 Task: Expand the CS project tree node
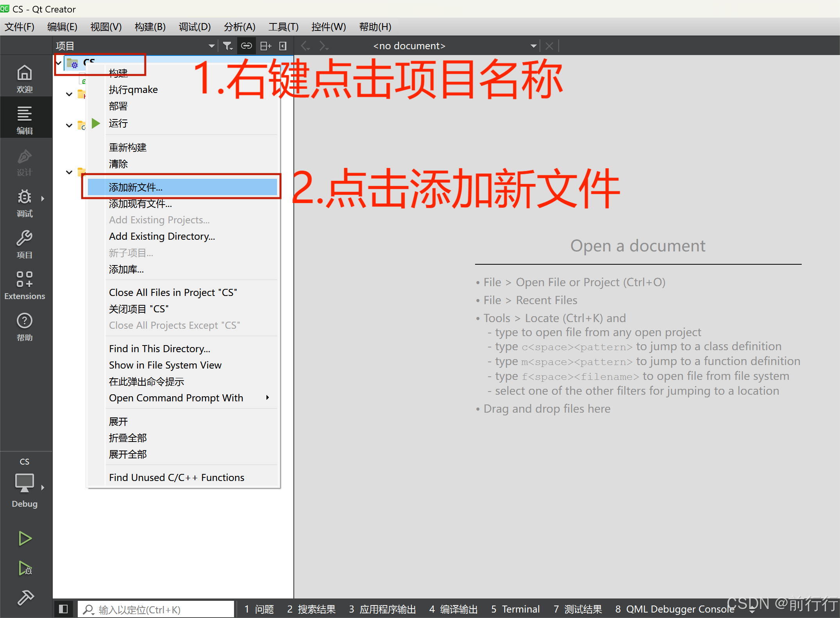[x=58, y=63]
